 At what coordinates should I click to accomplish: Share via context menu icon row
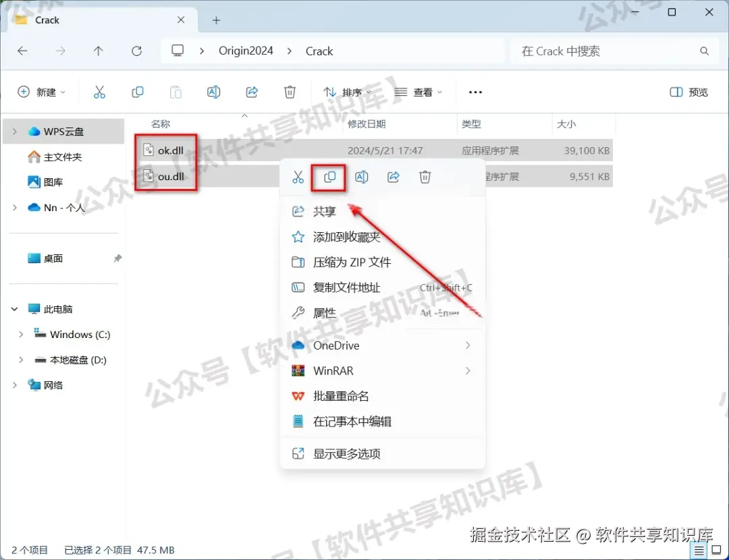(394, 177)
